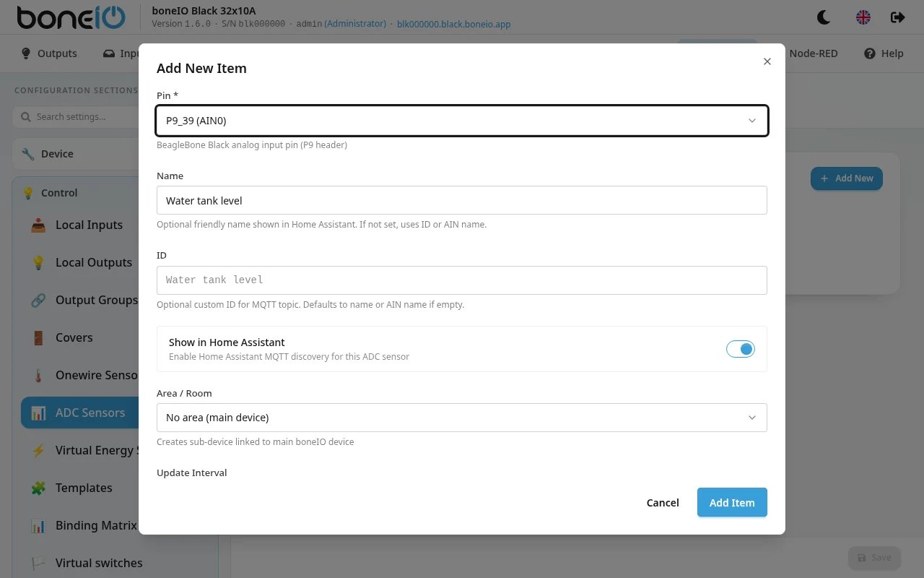The image size is (924, 578).
Task: Click the ADC Sensors chart icon
Action: click(x=38, y=413)
